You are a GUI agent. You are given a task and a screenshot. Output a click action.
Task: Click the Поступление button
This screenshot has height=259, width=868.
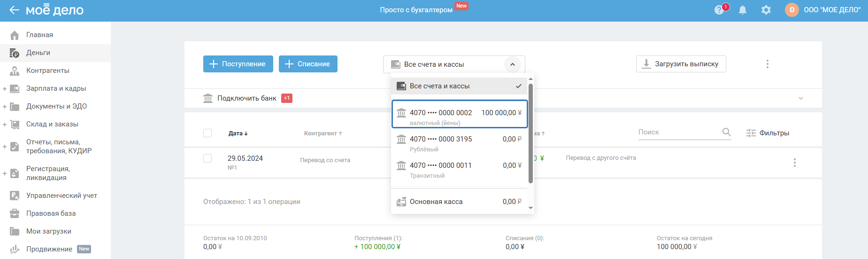point(238,64)
